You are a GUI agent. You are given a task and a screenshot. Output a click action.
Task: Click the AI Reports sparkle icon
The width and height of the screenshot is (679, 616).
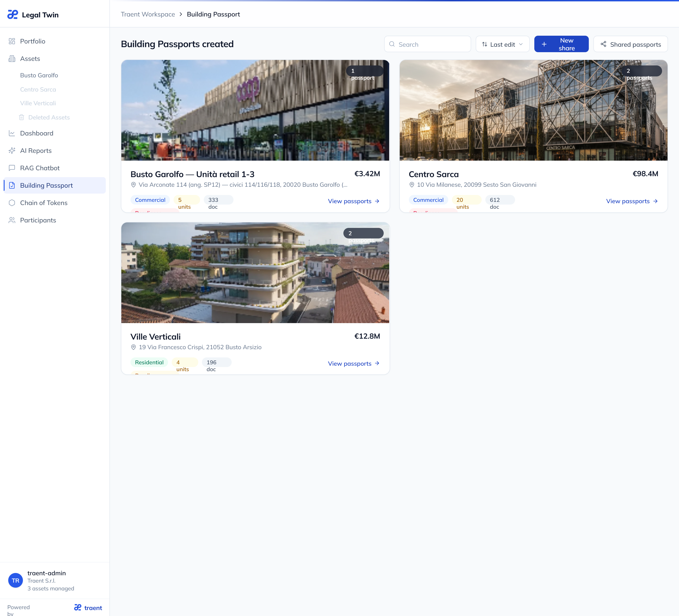tap(12, 151)
